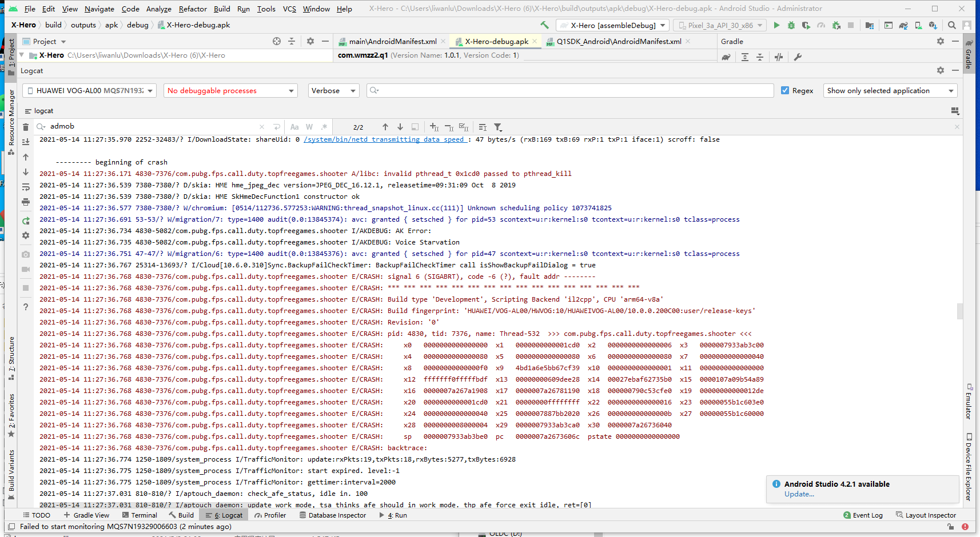
Task: Add selection for next occurrence icon
Action: [x=434, y=127]
